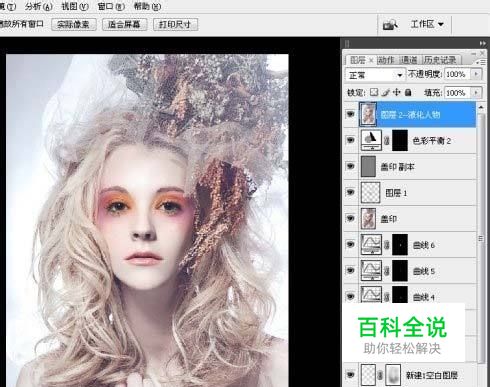The width and height of the screenshot is (490, 387).
Task: Click lock transparent pixels icon
Action: pos(374,92)
